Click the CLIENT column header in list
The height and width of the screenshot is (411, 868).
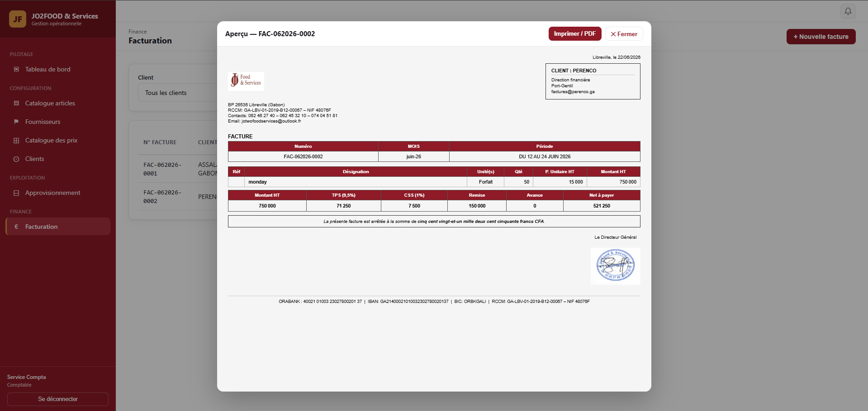(x=208, y=142)
